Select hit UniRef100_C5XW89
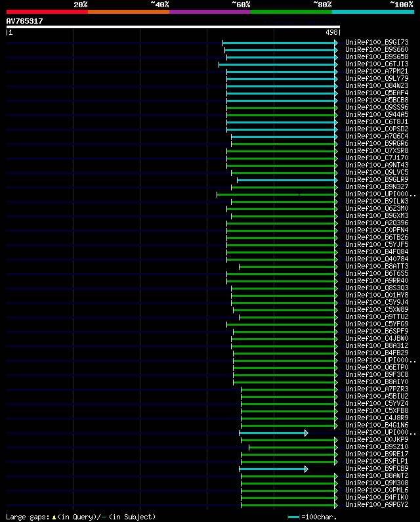The image size is (420, 522). click(377, 310)
